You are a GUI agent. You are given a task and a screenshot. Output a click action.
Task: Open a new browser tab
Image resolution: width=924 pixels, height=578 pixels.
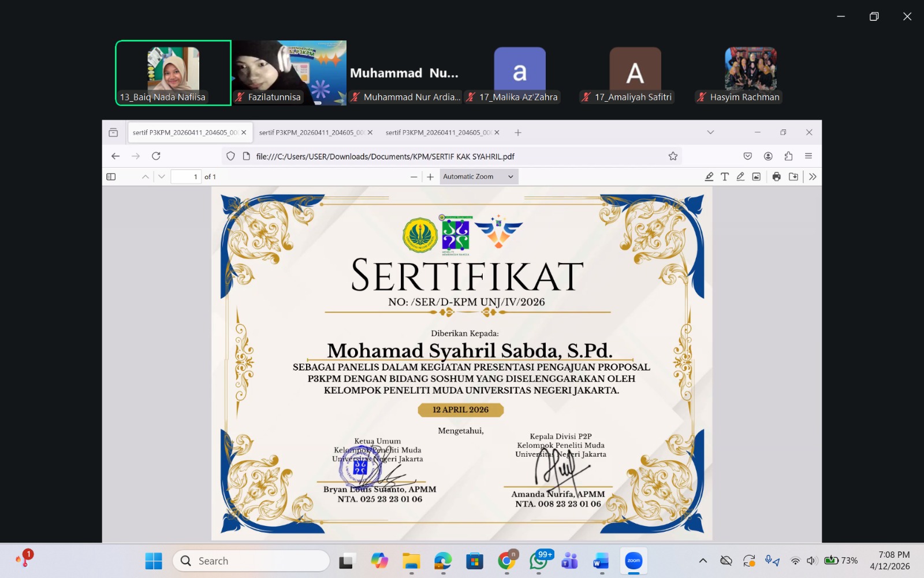point(518,132)
